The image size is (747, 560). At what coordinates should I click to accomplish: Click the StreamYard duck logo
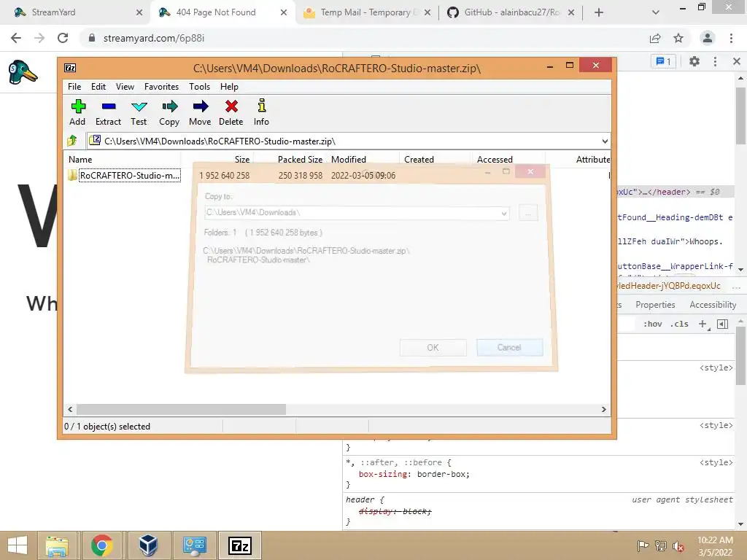tap(23, 72)
